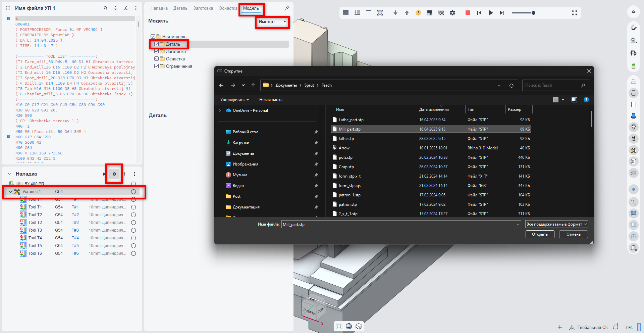644x333 pixels.
Task: Toggle the Оснастка checkbox
Action: tap(156, 59)
